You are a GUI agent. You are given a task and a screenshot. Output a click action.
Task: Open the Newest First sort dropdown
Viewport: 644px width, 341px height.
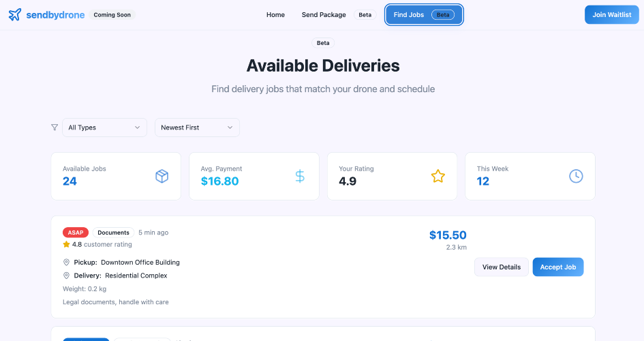197,128
